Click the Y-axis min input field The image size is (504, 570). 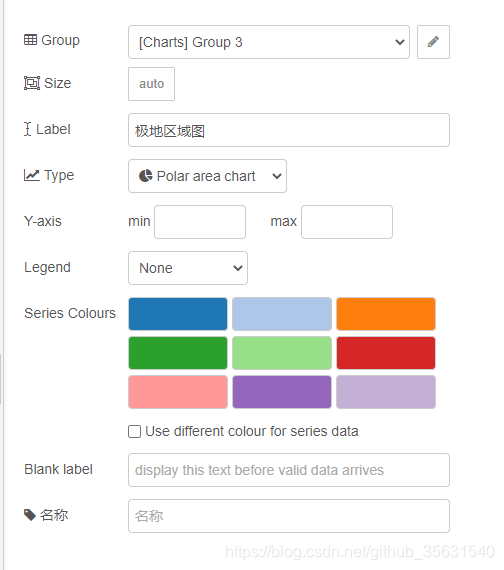200,222
